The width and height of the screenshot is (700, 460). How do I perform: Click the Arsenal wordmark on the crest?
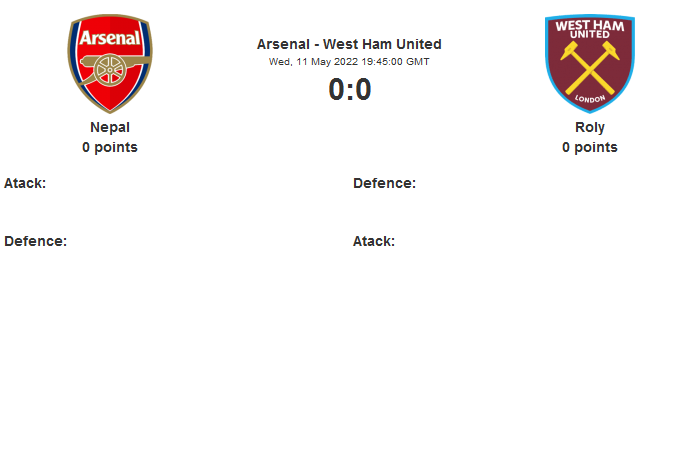click(x=110, y=38)
